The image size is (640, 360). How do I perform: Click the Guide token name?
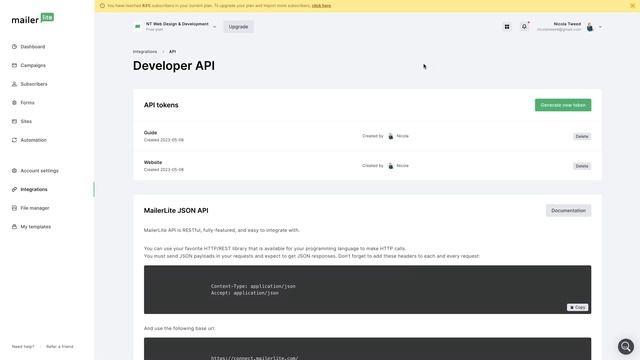tap(150, 133)
